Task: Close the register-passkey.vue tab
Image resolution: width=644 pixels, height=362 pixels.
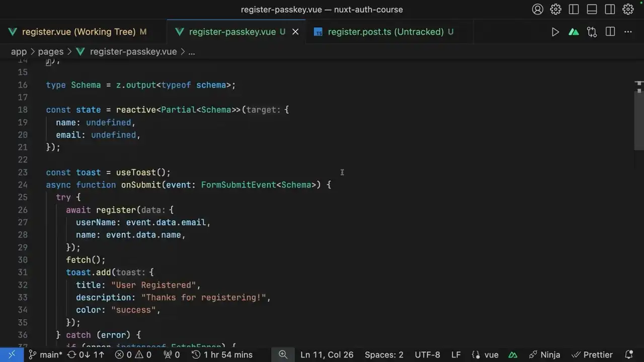Action: [x=295, y=32]
